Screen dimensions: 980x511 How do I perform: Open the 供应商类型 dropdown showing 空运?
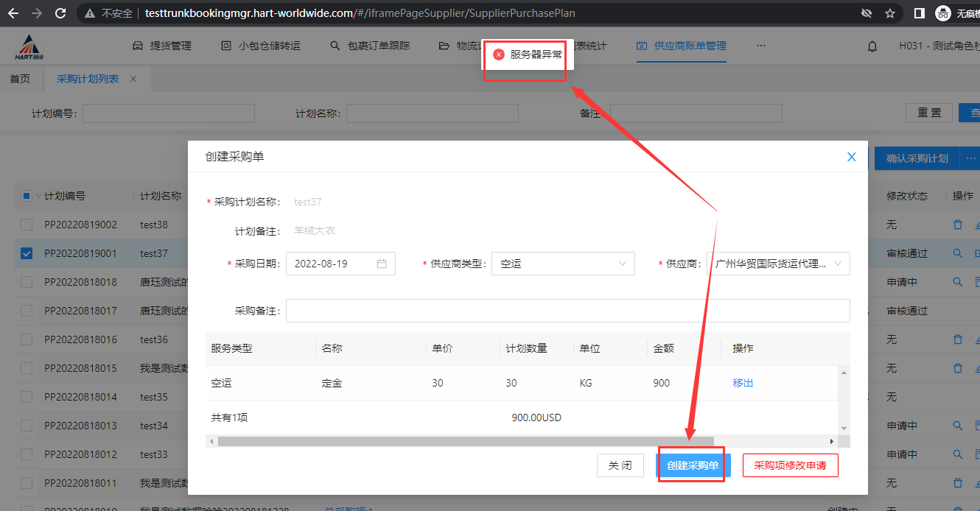pos(562,264)
